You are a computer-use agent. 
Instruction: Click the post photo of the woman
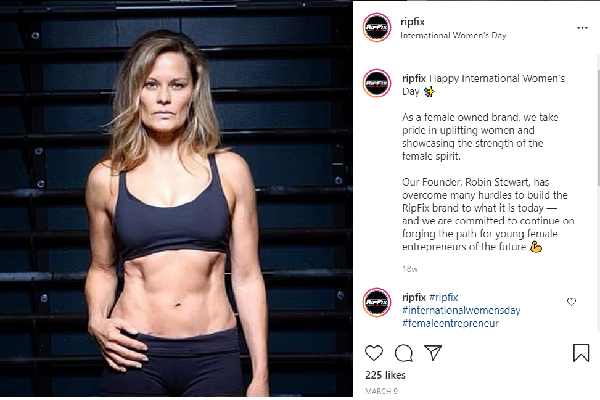tap(176, 198)
